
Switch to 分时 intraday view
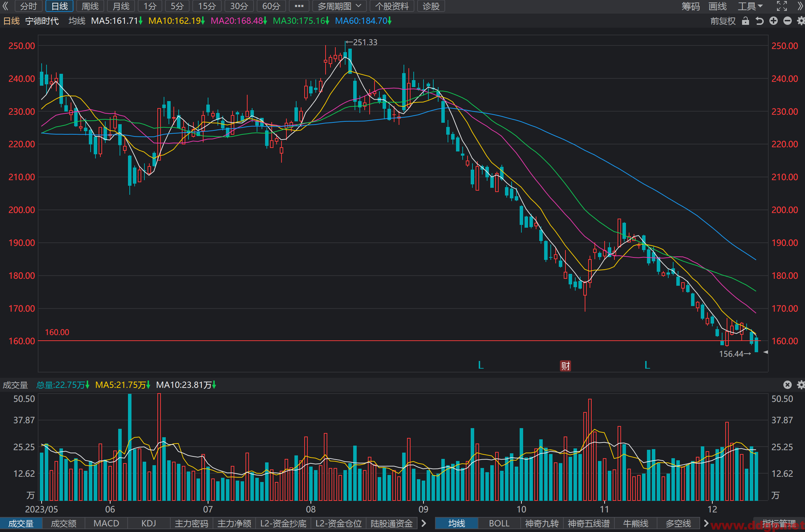29,6
